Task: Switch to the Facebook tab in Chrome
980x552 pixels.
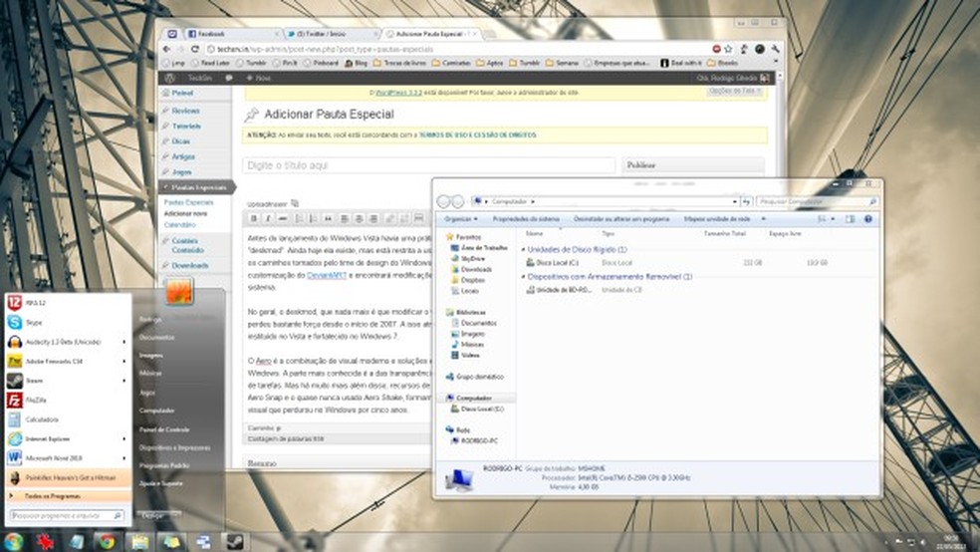Action: 231,34
